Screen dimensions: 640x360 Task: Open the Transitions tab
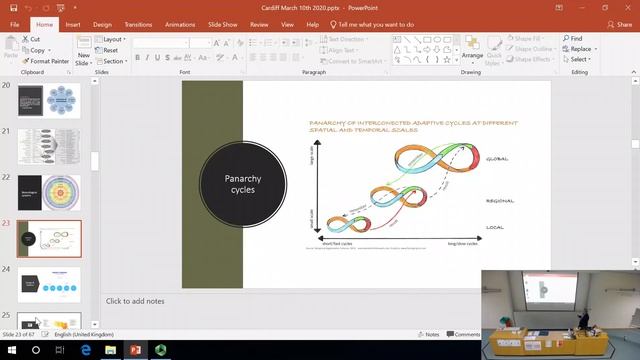(x=138, y=24)
